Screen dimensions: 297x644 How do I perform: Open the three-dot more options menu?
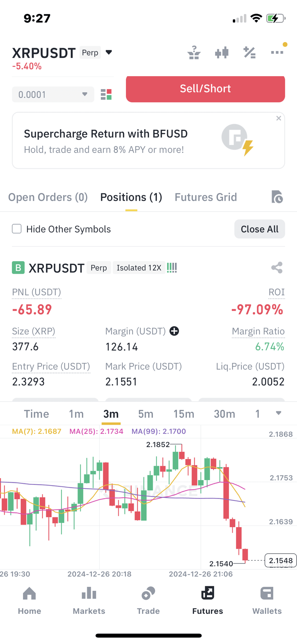point(277,52)
